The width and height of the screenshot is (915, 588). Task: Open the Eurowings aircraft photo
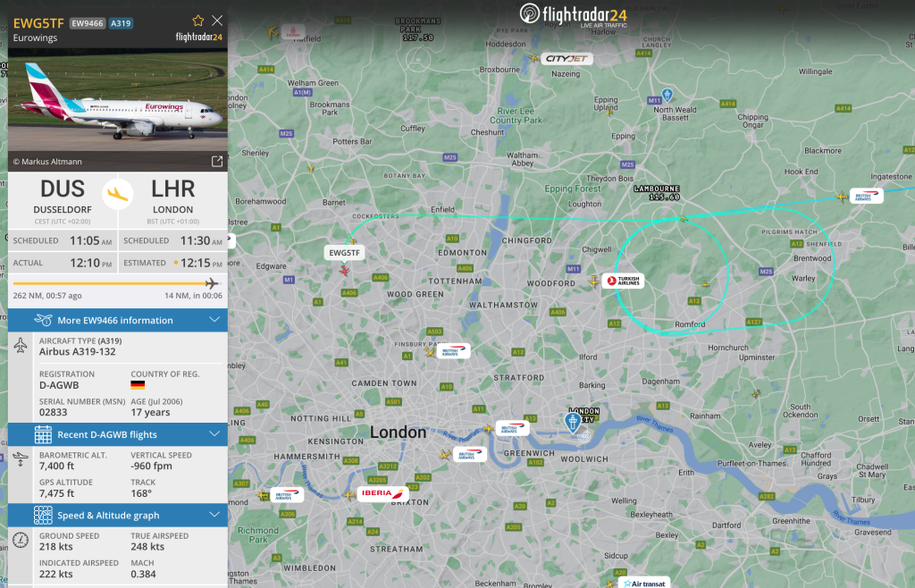118,102
